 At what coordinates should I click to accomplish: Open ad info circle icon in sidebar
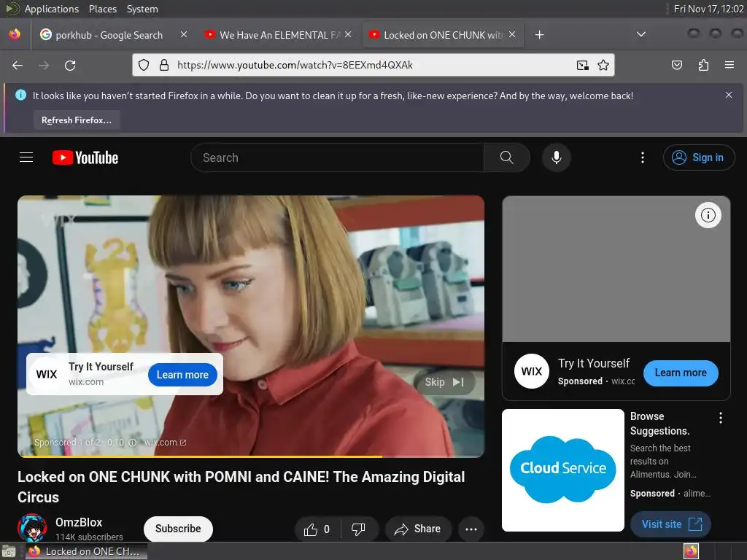(x=708, y=215)
